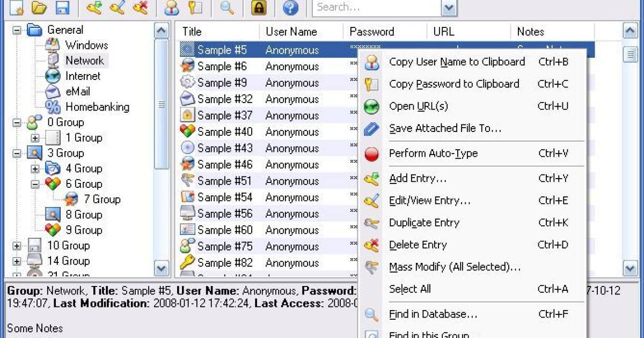Click the Sample #43 disc icon
644x338 pixels.
187,148
